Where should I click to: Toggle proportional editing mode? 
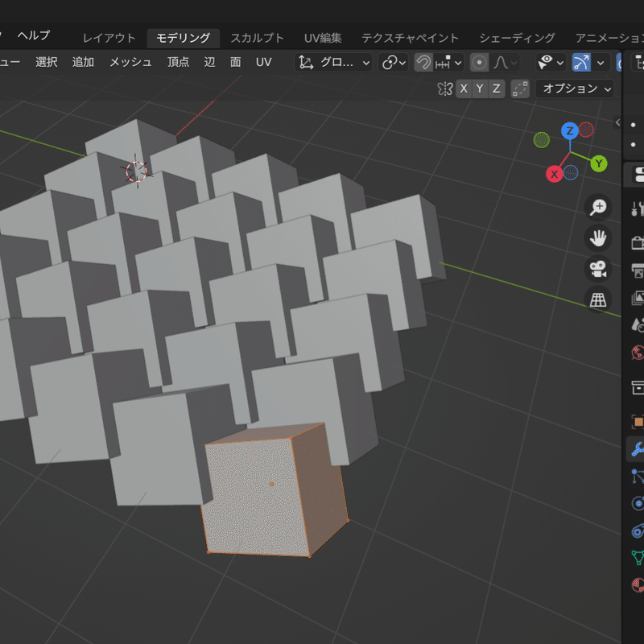481,62
